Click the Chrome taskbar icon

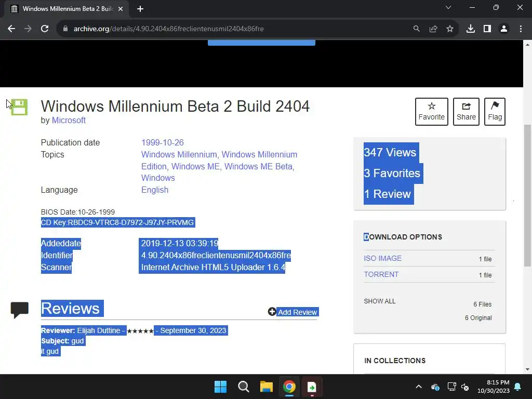click(x=289, y=387)
